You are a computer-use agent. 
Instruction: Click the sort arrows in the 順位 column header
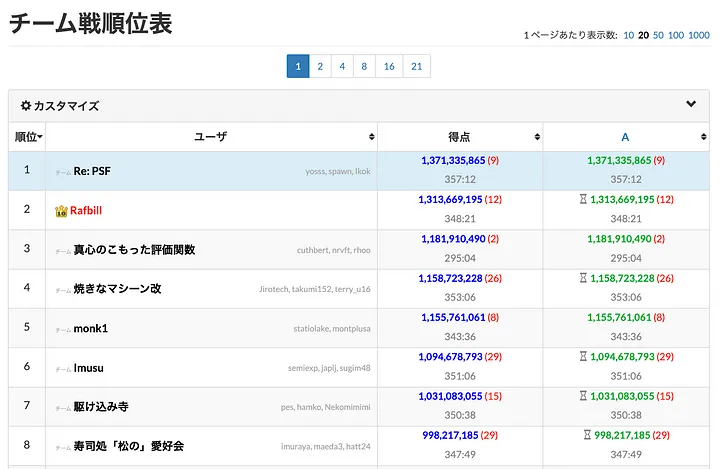[x=39, y=137]
